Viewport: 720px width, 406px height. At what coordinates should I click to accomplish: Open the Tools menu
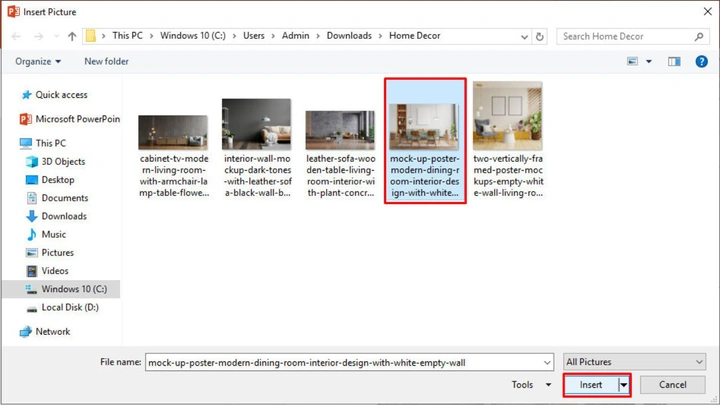tap(531, 385)
